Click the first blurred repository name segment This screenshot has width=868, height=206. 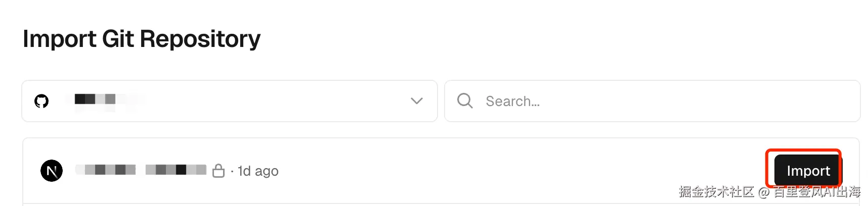106,170
